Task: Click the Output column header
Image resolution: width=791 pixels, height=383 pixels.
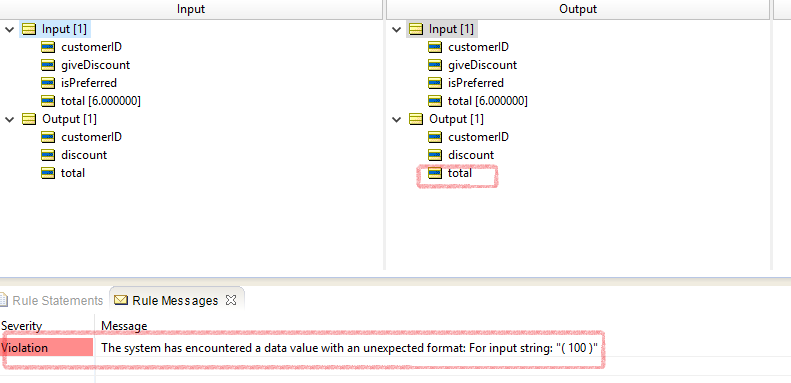Action: [x=578, y=9]
